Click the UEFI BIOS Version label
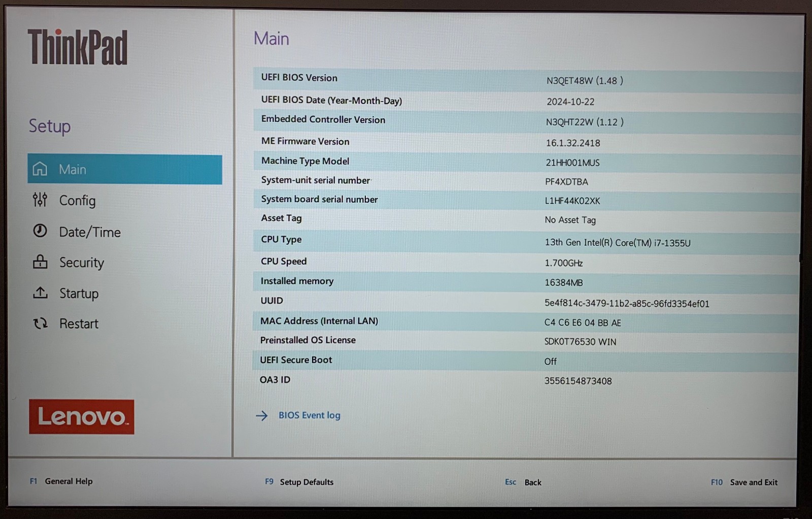Screen dimensions: 812x519 [299, 78]
